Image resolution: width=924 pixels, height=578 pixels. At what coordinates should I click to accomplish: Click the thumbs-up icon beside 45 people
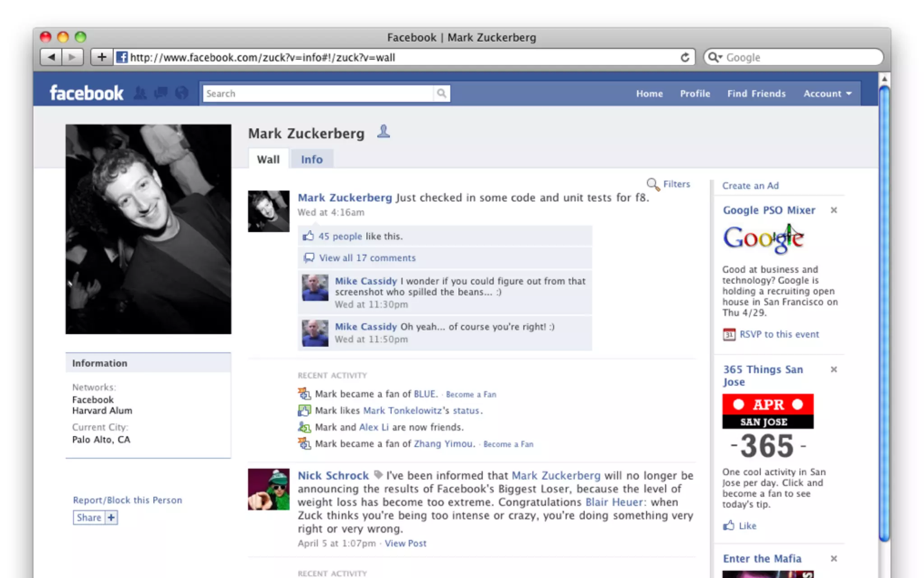point(308,236)
